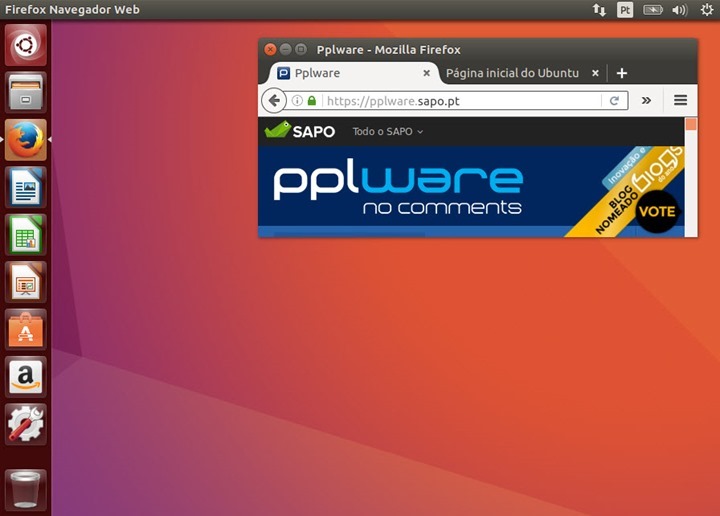Open a new tab with plus button
The image size is (720, 516).
[622, 73]
